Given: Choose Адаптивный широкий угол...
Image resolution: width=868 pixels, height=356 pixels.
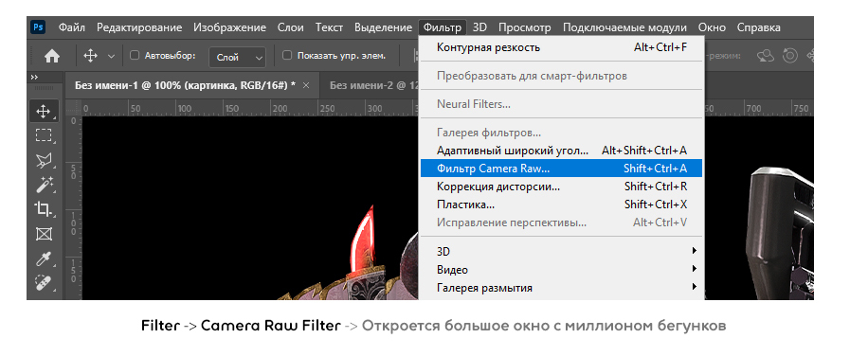Looking at the screenshot, I should point(561,151).
